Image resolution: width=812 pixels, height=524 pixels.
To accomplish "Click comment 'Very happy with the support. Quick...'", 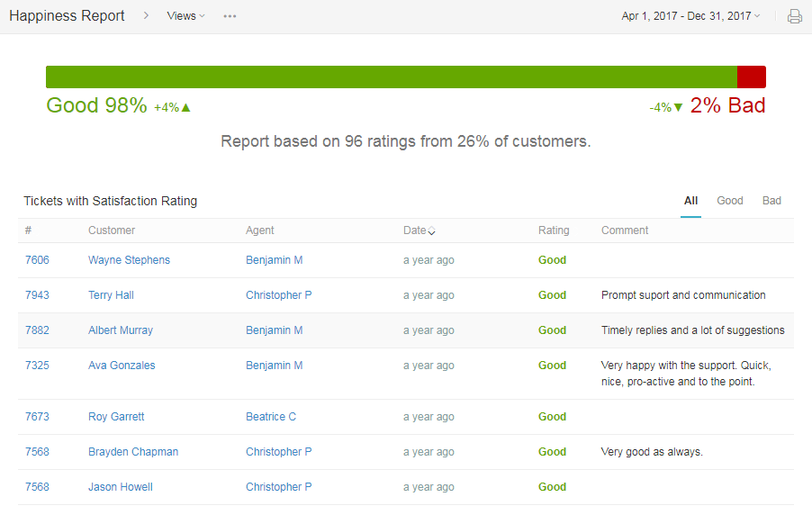I will coord(686,374).
